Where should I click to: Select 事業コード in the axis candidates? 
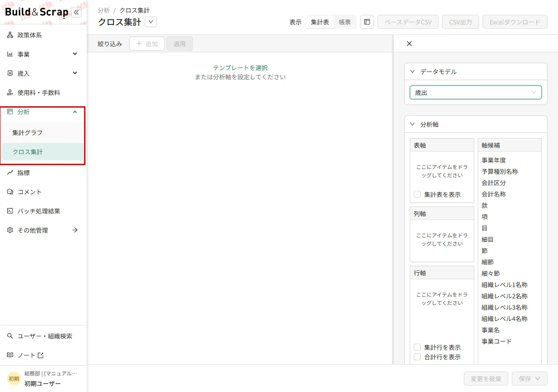click(497, 341)
